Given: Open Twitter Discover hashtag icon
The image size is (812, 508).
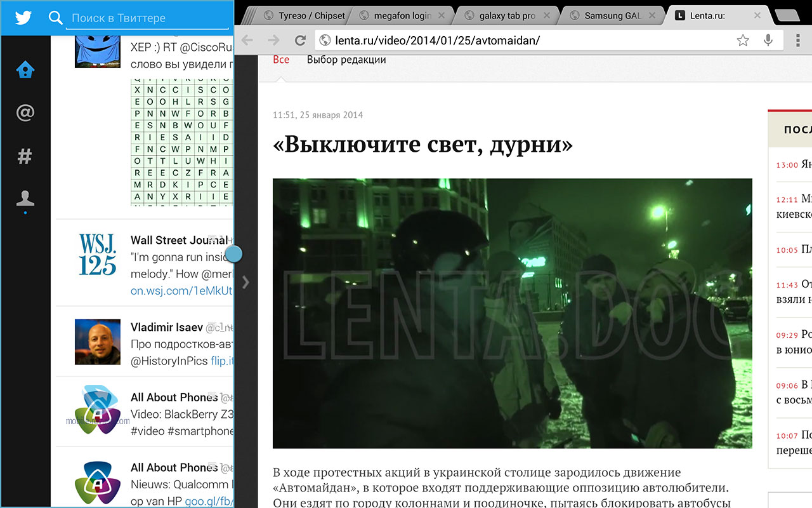Looking at the screenshot, I should point(25,156).
